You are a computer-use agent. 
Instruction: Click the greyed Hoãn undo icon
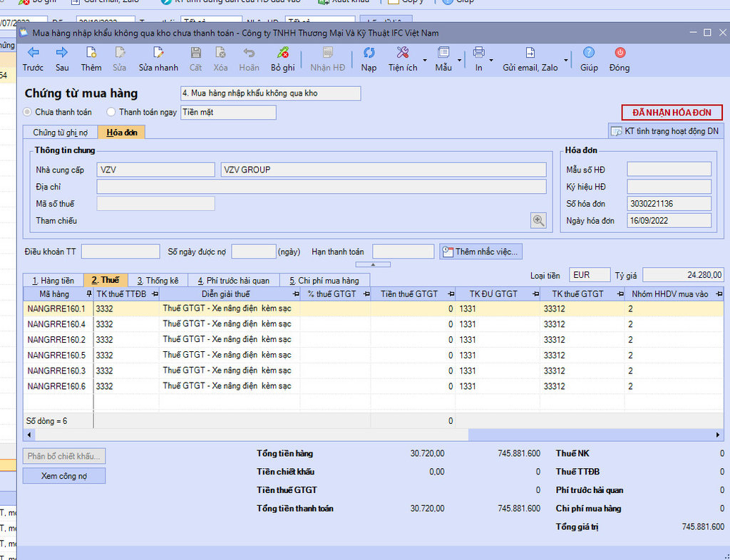pos(249,53)
